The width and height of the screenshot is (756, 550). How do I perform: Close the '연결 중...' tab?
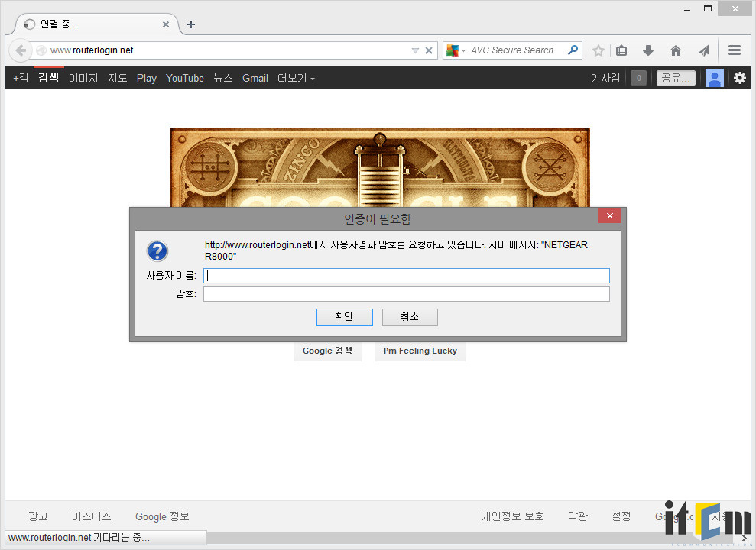[165, 24]
